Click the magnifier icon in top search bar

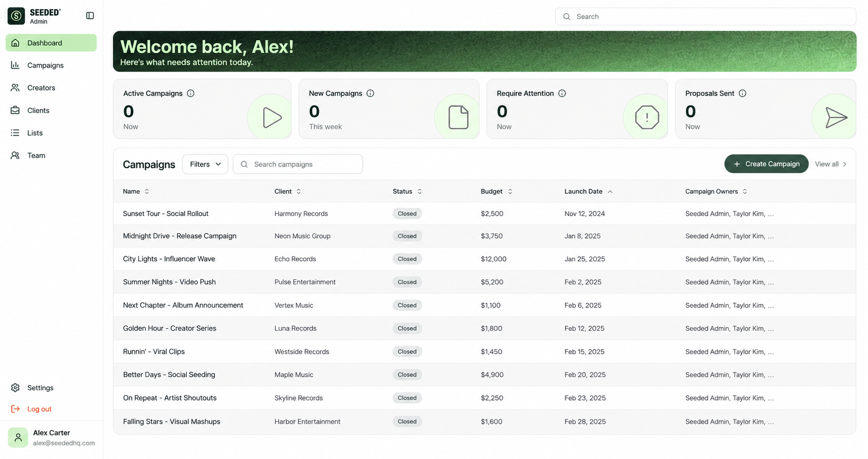[x=567, y=17]
